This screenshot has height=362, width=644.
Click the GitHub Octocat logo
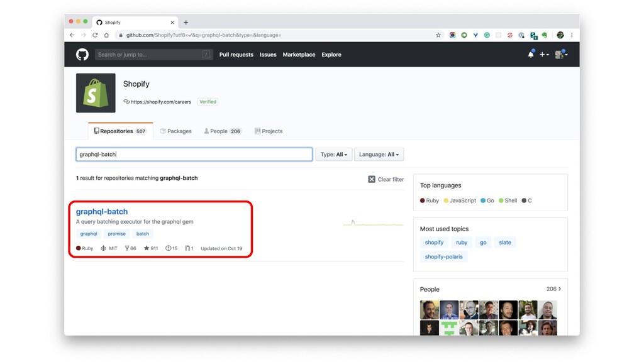(x=82, y=55)
